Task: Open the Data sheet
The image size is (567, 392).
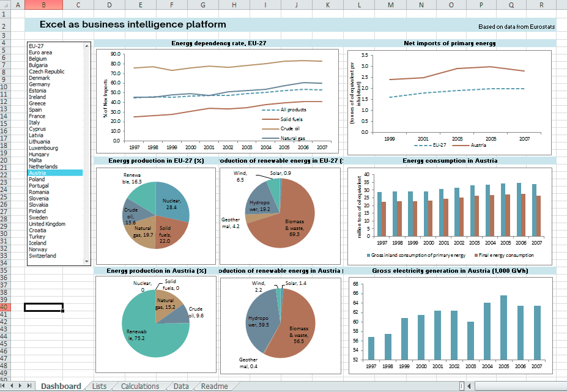Action: click(180, 386)
